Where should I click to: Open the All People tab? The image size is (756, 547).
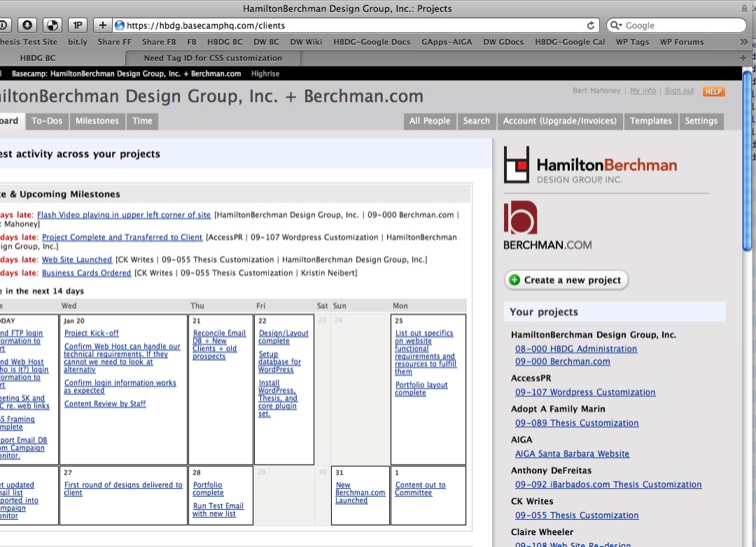[430, 121]
